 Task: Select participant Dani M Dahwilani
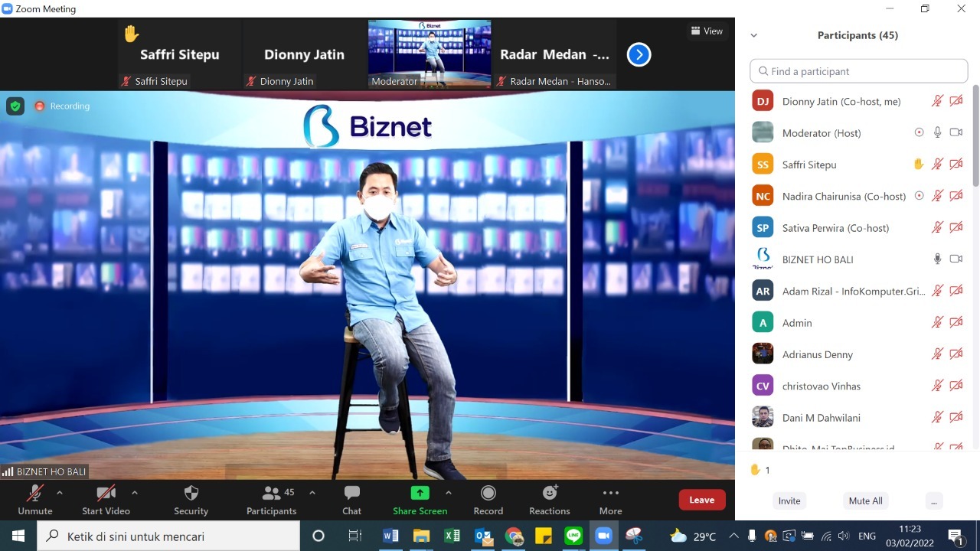click(x=857, y=418)
